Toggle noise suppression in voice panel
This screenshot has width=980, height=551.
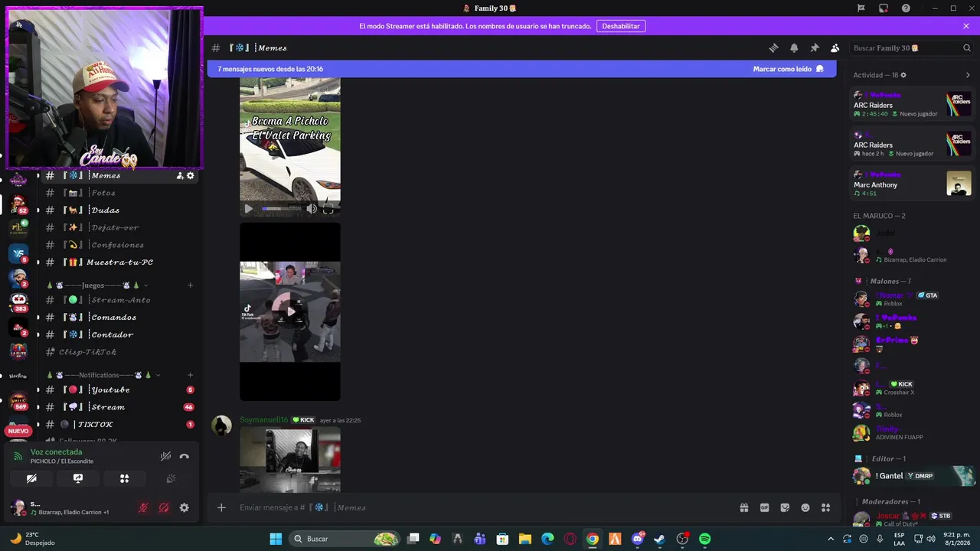click(165, 456)
